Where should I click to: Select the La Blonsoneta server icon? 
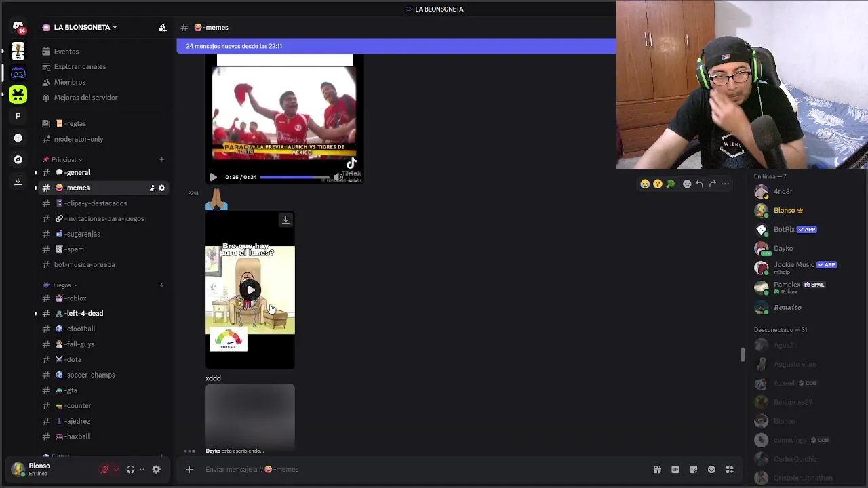[18, 72]
